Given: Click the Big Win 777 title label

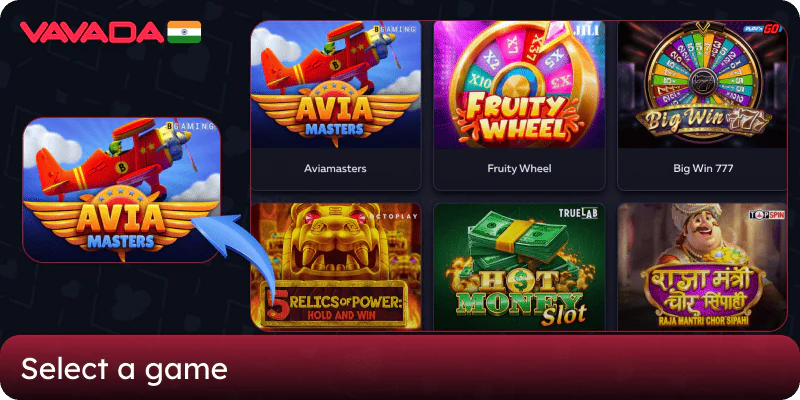Looking at the screenshot, I should [703, 168].
